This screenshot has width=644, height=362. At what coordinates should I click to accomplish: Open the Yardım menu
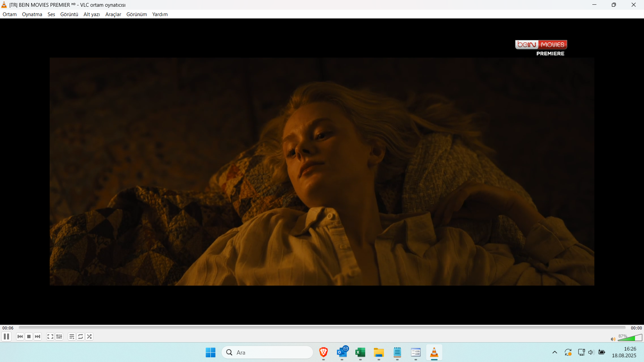[160, 14]
